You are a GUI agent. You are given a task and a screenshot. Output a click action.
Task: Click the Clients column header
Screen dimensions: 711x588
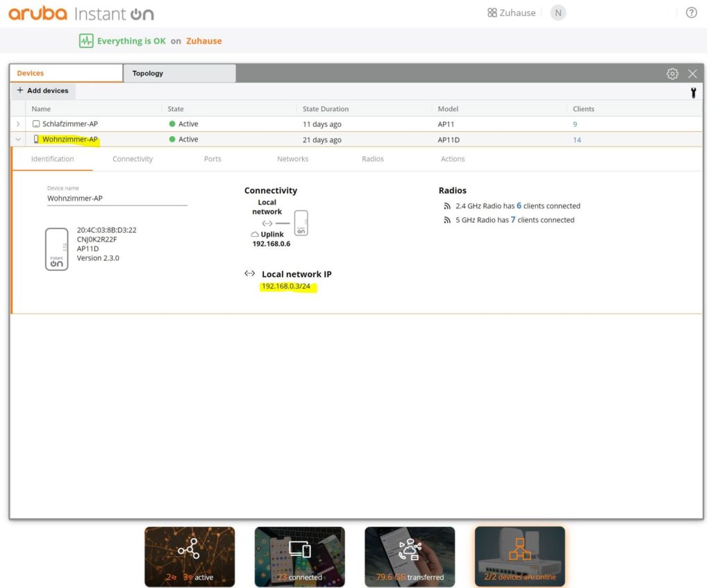point(583,109)
